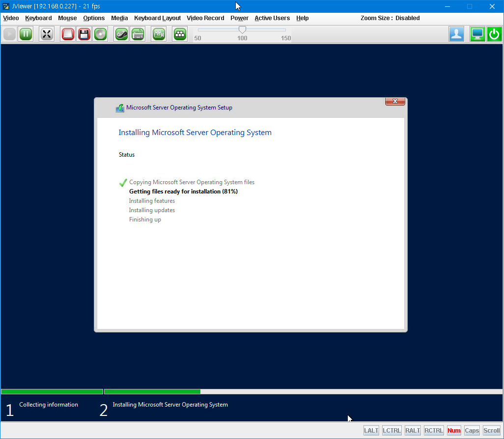Viewport: 504px width, 439px height.
Task: Click the disabled Play redirection button
Action: pyautogui.click(x=10, y=34)
